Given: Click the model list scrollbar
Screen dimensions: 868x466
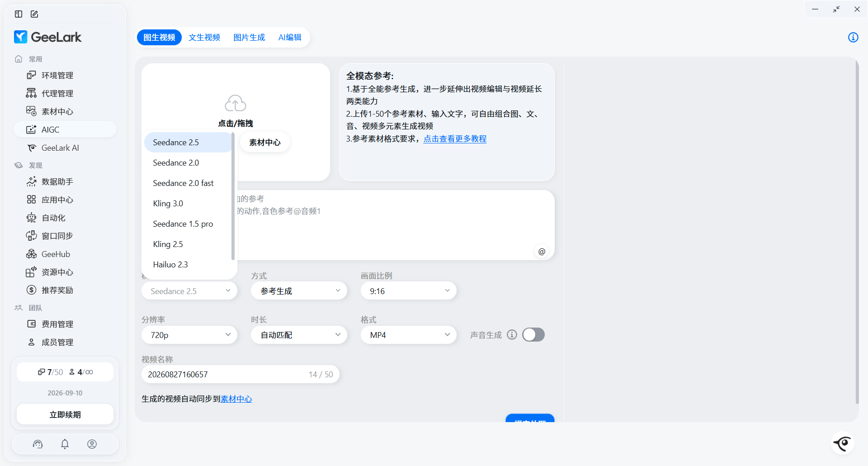Looking at the screenshot, I should pos(233,196).
